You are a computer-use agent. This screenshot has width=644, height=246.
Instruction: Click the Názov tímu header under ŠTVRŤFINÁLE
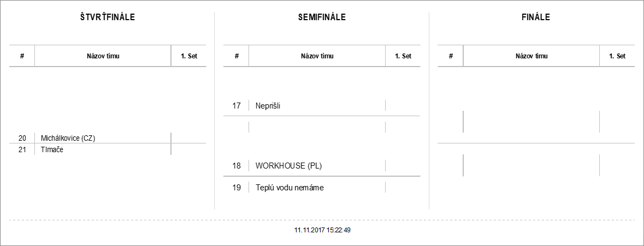click(103, 56)
